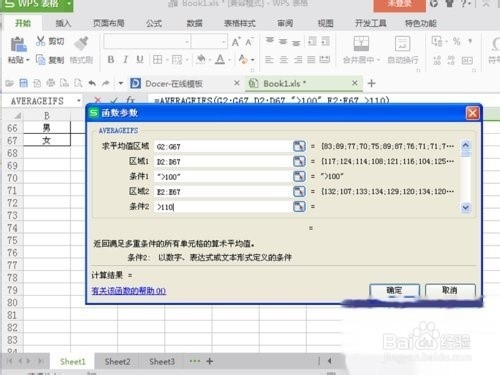Confirm formula with the check mark
500x375 pixels.
click(114, 100)
